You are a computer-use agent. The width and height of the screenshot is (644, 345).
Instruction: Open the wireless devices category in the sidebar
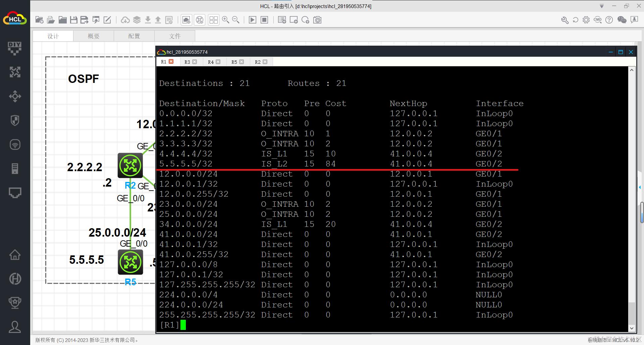[15, 145]
